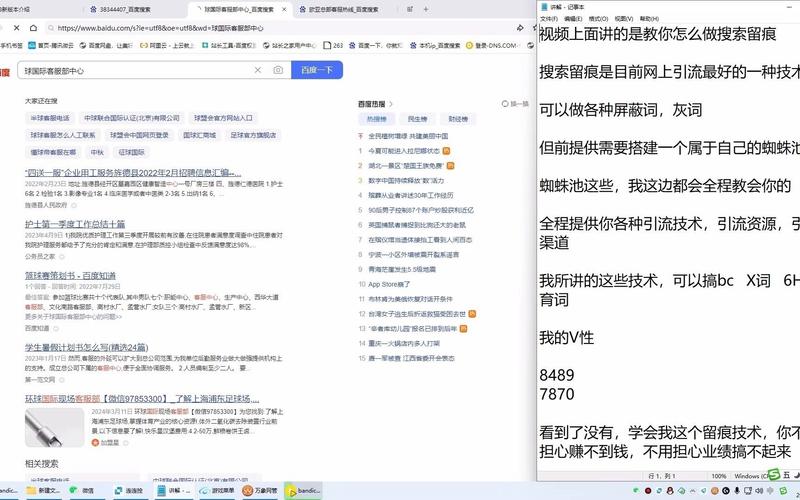Viewport: 800px width, 500px height.
Task: Open hot item App Store崩了
Action: 389,284
